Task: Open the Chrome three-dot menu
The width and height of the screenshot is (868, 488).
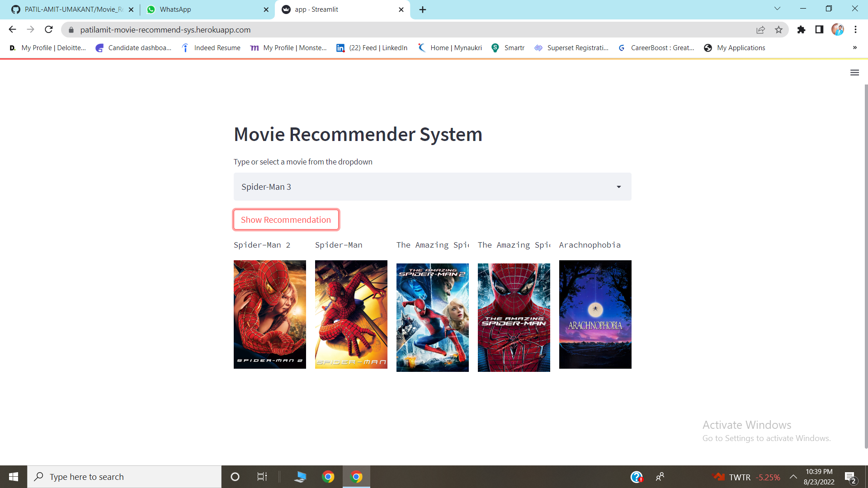Action: [x=855, y=29]
